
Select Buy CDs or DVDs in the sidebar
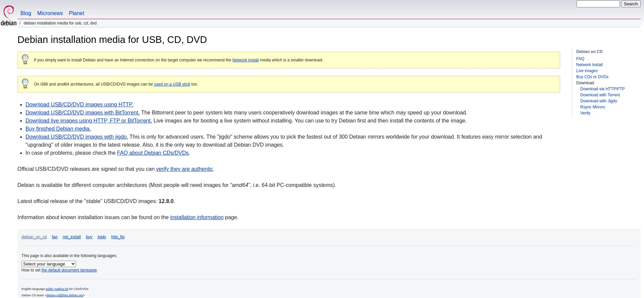pos(592,77)
